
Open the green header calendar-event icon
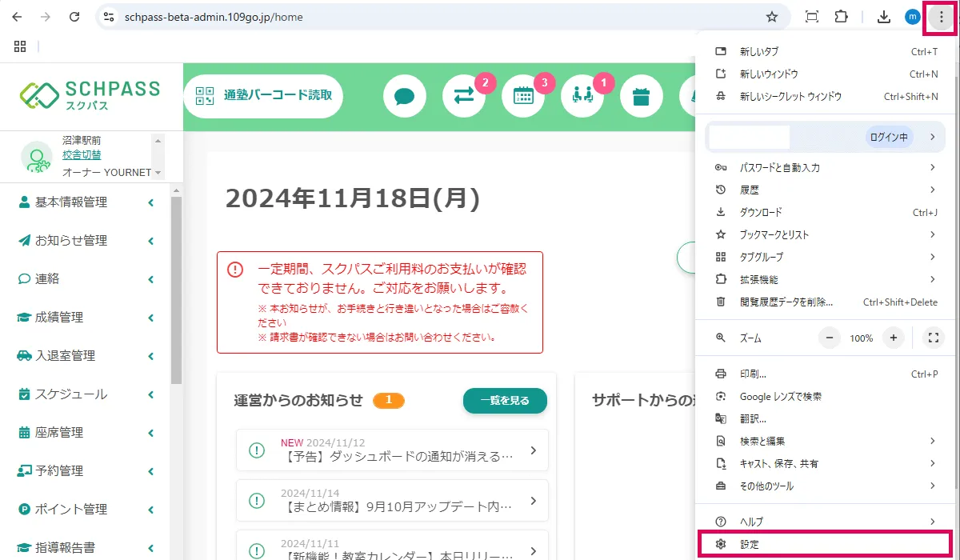click(x=641, y=96)
